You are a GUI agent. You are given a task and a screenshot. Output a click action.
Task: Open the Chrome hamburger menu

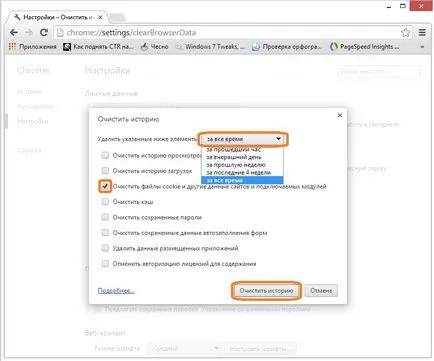tap(422, 32)
